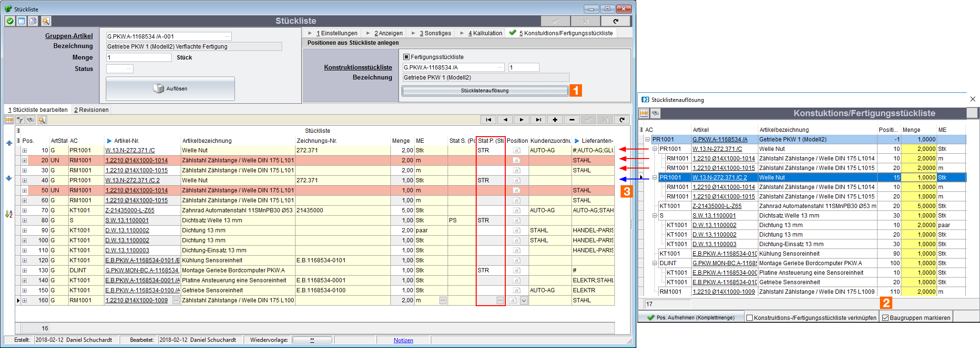Select 5 Konstuktions/Fertigungsstückliste tab
Screen dimensions: 980x348
coord(561,33)
